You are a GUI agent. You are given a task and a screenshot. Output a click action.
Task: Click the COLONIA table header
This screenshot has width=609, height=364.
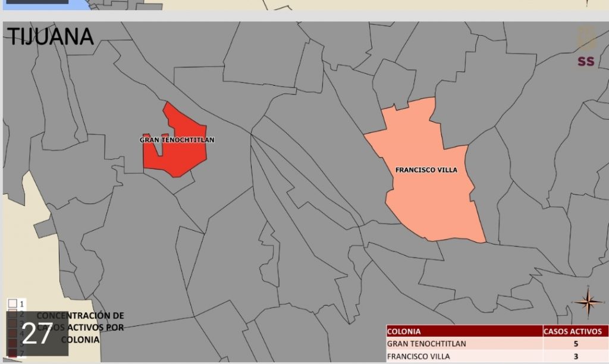point(464,331)
